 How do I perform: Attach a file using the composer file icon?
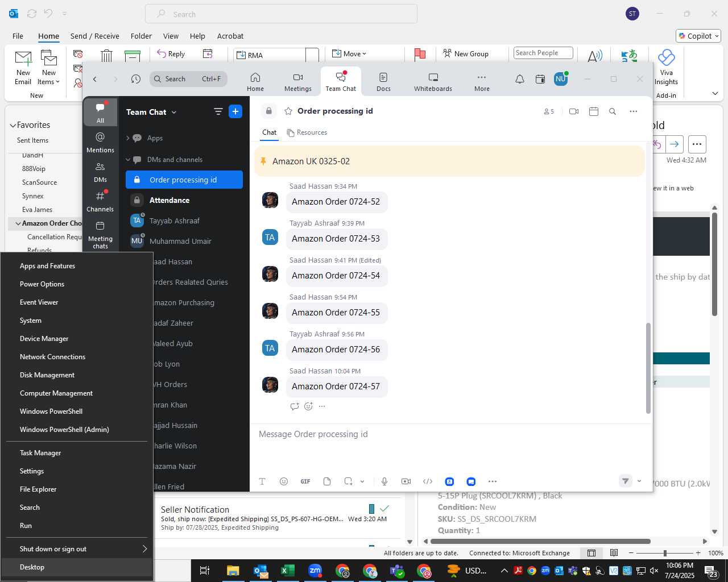pos(327,481)
